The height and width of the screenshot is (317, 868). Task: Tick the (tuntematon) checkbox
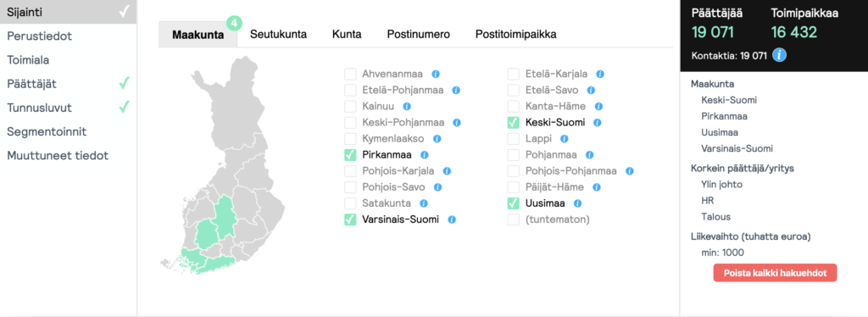point(514,220)
